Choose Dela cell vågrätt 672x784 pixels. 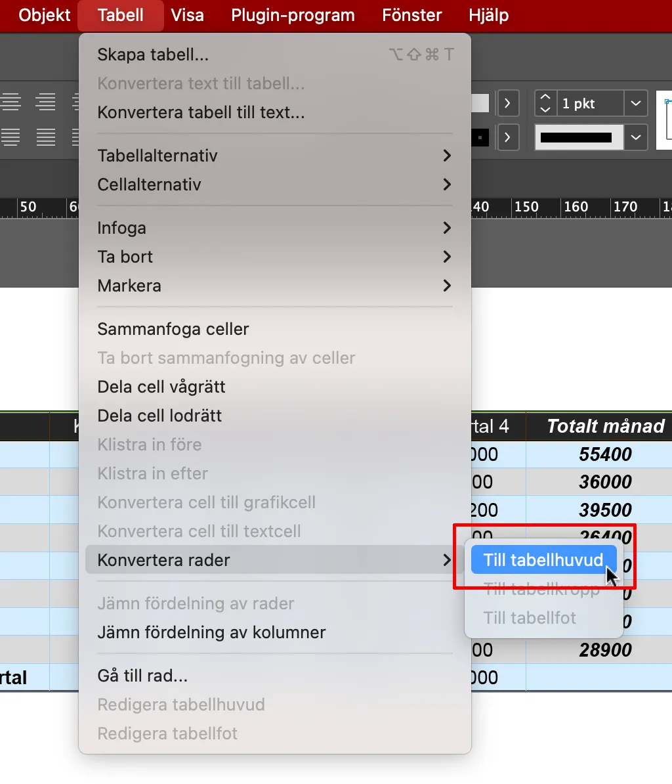click(x=161, y=387)
